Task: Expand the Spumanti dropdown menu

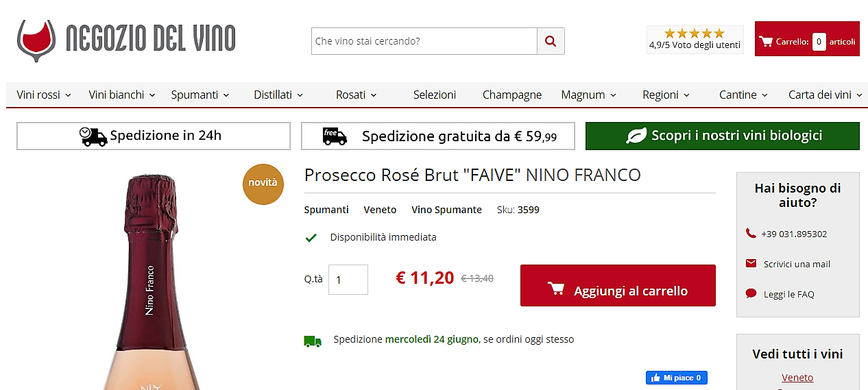Action: (200, 95)
